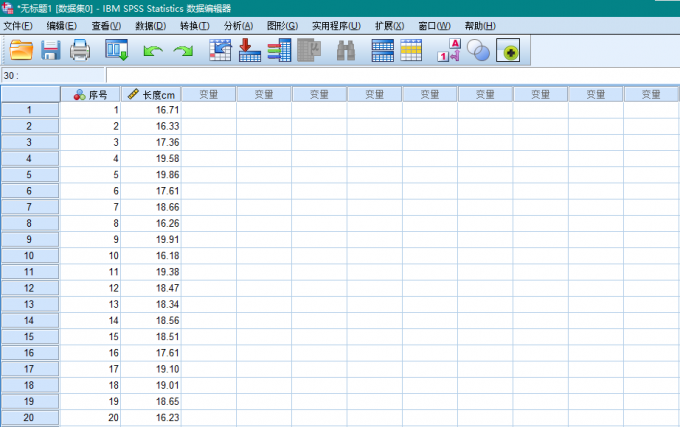Select the 序号 column header

click(91, 94)
